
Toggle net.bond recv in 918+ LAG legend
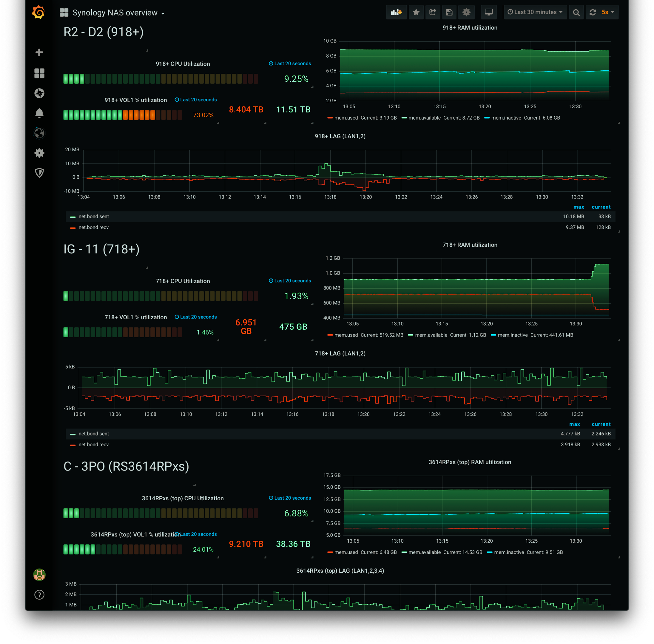pos(93,227)
